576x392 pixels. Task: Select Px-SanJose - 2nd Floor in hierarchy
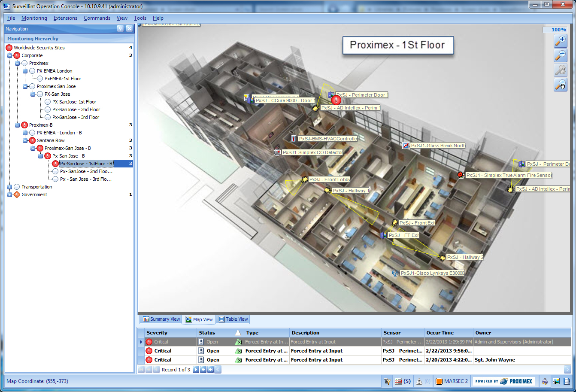click(76, 109)
